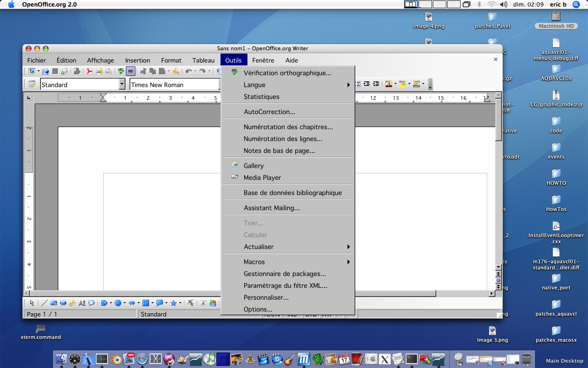This screenshot has width=588, height=368.
Task: Click the Copy toolbar icon
Action: pyautogui.click(x=152, y=71)
